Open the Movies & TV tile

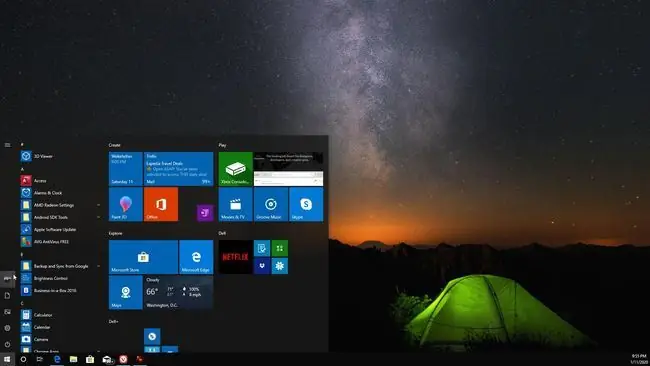(235, 204)
